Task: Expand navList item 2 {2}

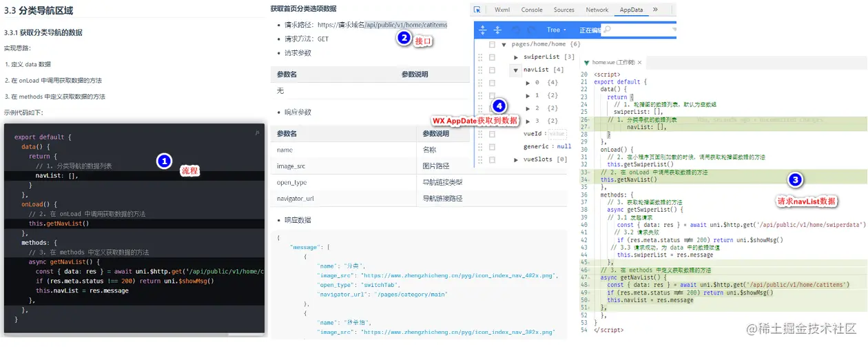Action: click(x=528, y=108)
